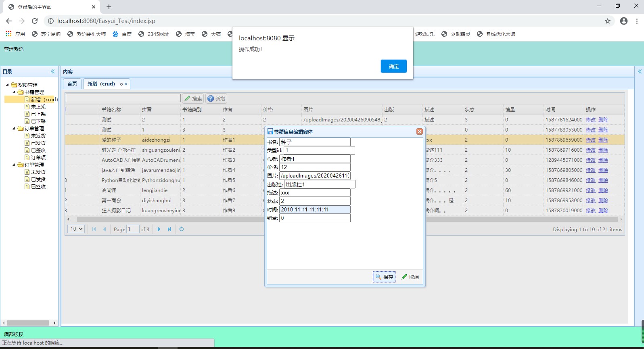The height and width of the screenshot is (349, 644).
Task: Click the 出版社 input field
Action: point(320,184)
